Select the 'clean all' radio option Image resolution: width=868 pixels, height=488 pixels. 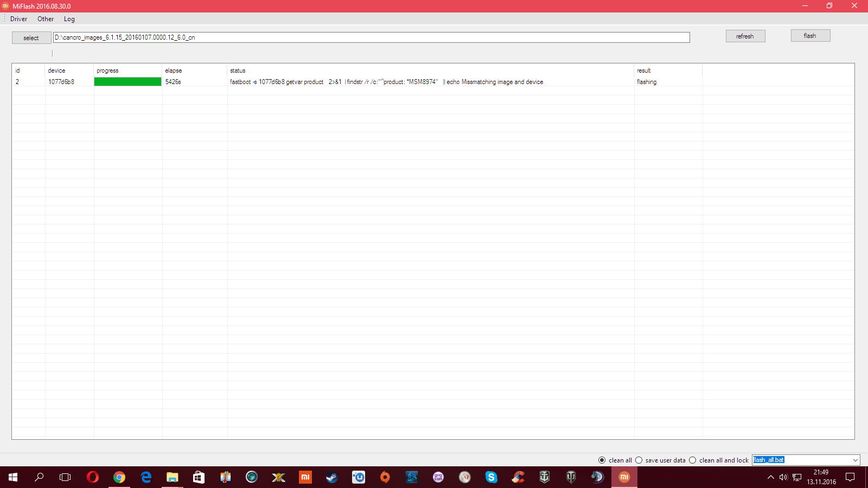(602, 460)
